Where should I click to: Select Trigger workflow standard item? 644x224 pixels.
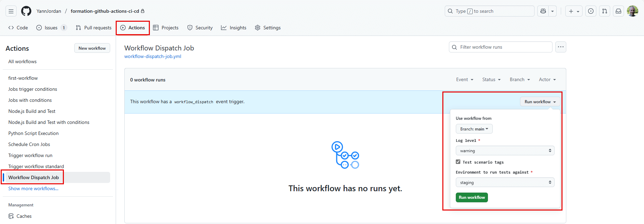tap(36, 166)
